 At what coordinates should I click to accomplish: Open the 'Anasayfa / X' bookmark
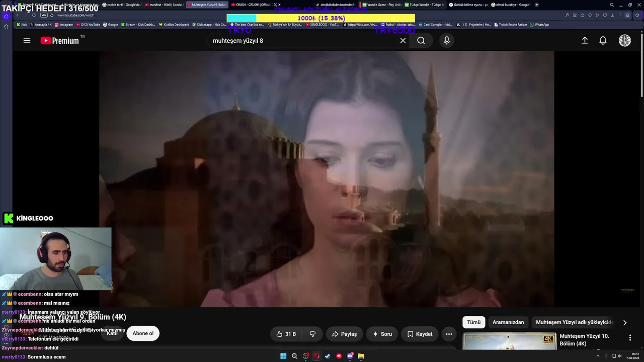(41, 25)
